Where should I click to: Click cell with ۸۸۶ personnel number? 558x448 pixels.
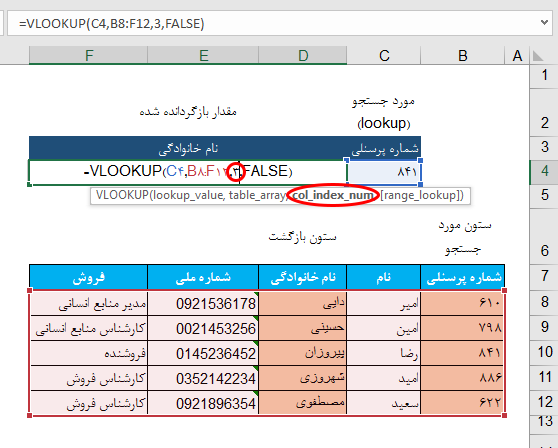click(462, 378)
